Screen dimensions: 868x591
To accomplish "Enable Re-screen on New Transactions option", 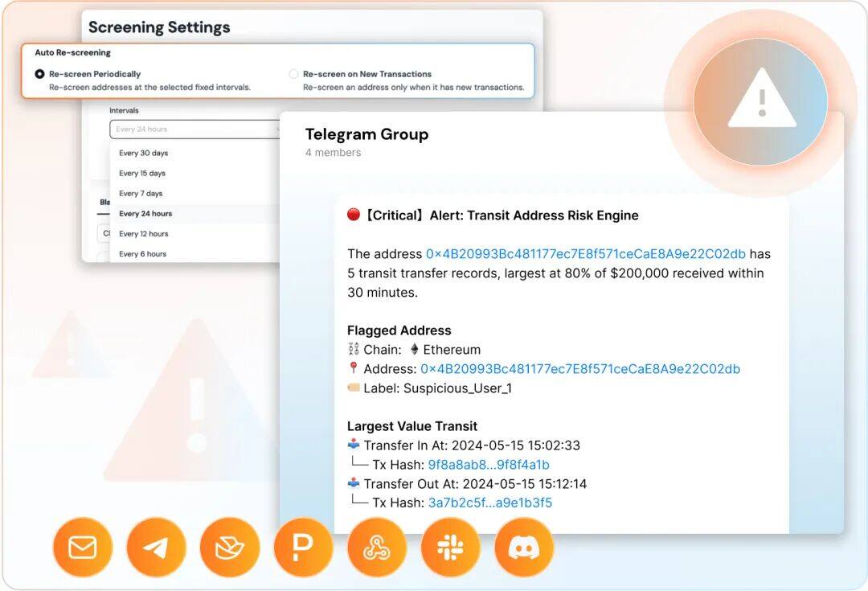I will tap(293, 74).
